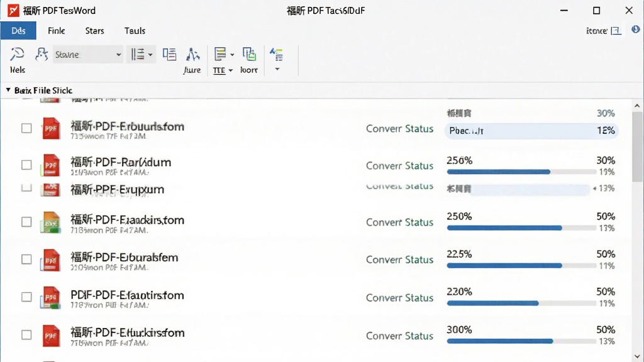Click the scroll down arrow of file list
This screenshot has height=362, width=644.
tap(638, 356)
